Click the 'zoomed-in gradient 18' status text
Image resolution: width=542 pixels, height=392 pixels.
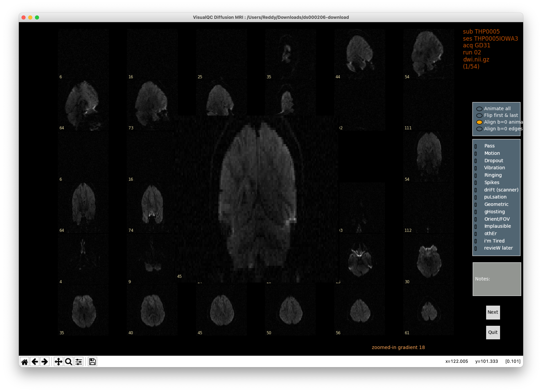398,347
